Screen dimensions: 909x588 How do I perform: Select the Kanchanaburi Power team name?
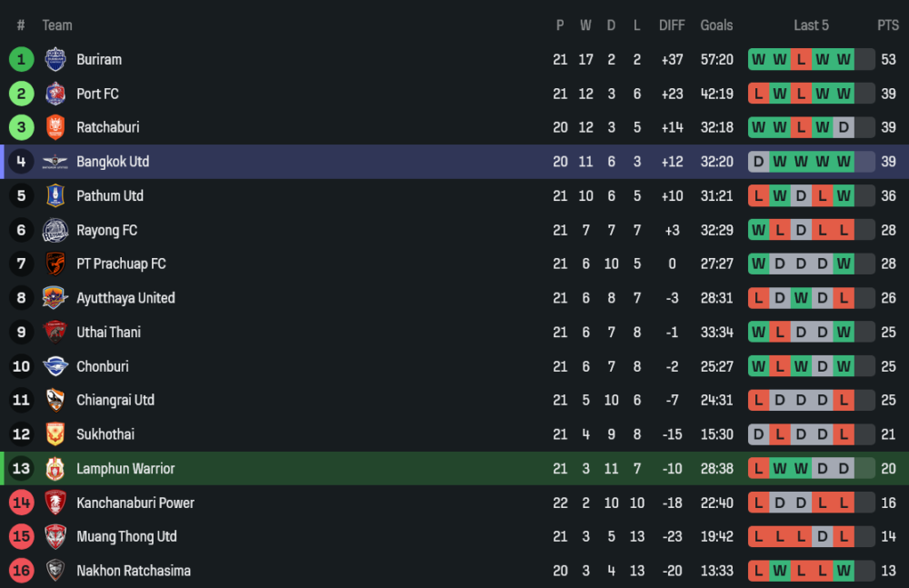135,503
